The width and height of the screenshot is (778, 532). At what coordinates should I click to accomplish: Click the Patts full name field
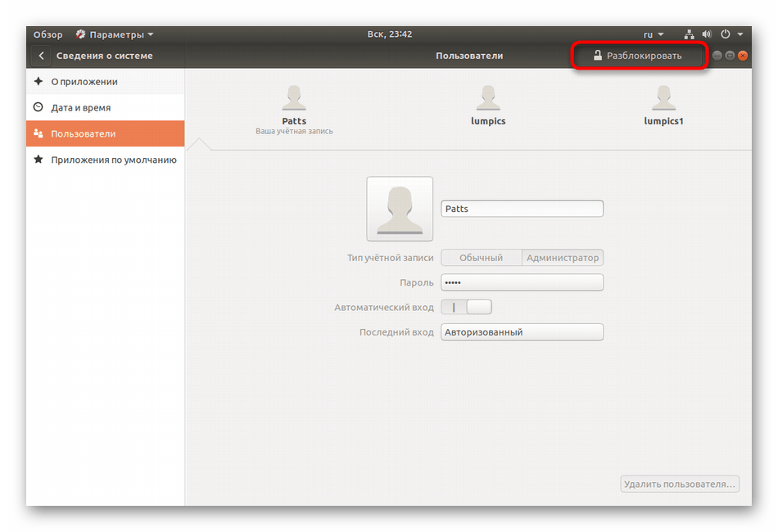tap(522, 209)
